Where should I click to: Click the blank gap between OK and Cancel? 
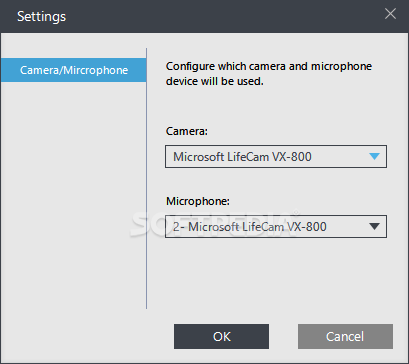283,336
